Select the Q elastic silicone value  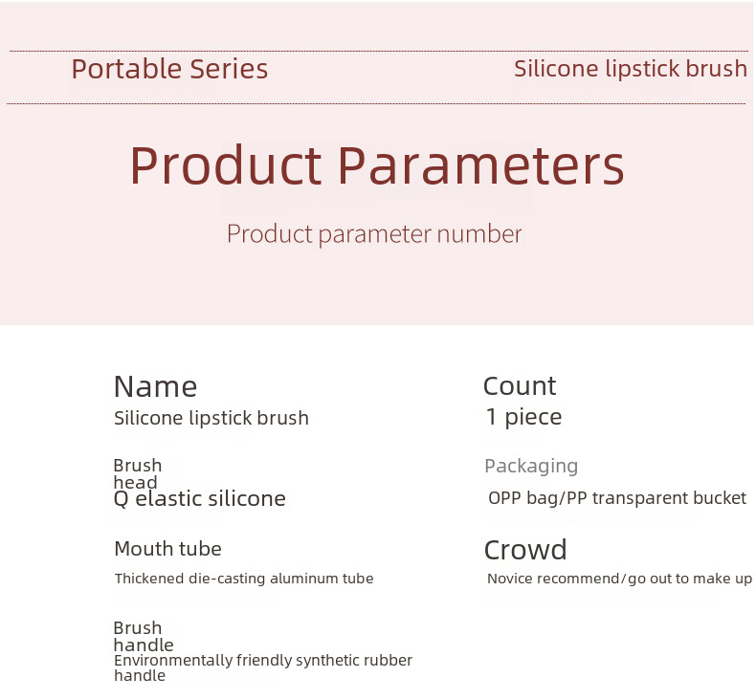pos(199,499)
